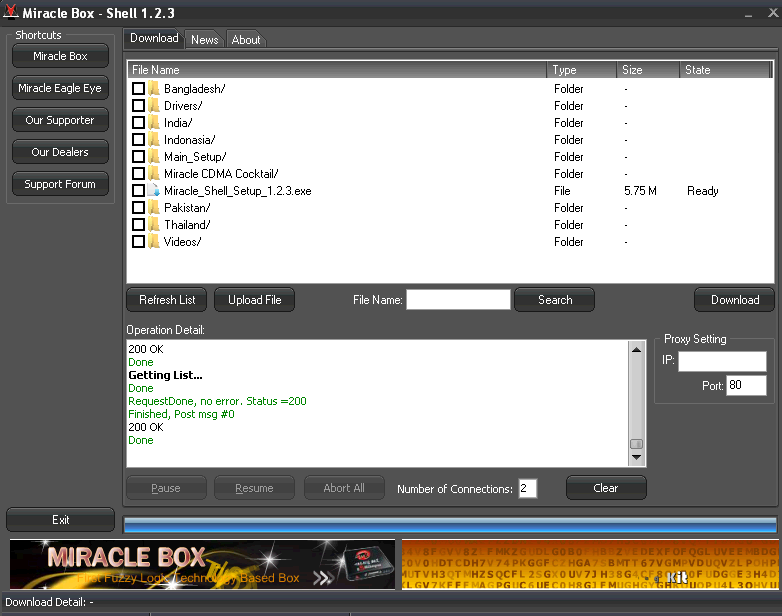
Task: Click the 'RequestDone, no error' log line
Action: point(217,401)
